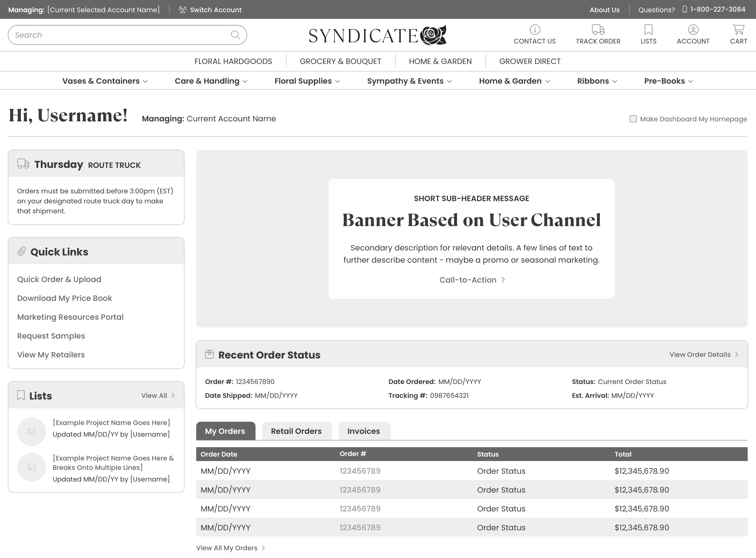Click phone number 1-800-227-3084

pyautogui.click(x=718, y=9)
